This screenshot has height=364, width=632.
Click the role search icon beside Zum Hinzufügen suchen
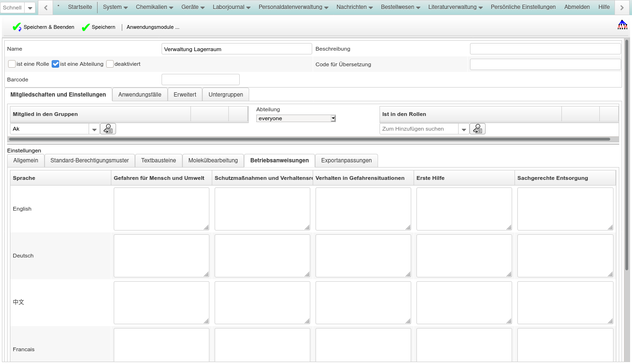478,129
